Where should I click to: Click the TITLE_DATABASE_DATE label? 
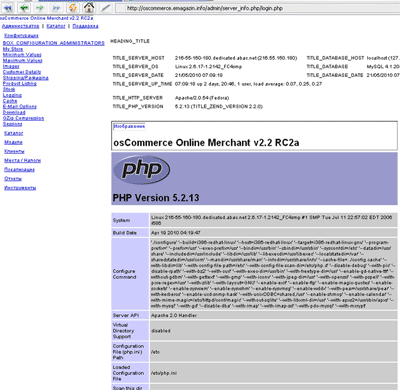point(335,75)
